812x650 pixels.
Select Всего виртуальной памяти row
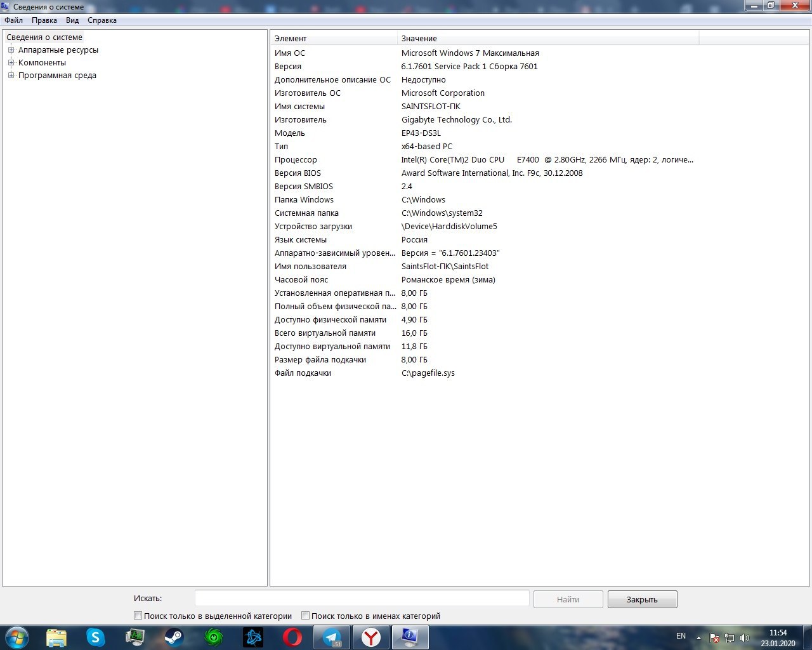pyautogui.click(x=485, y=333)
